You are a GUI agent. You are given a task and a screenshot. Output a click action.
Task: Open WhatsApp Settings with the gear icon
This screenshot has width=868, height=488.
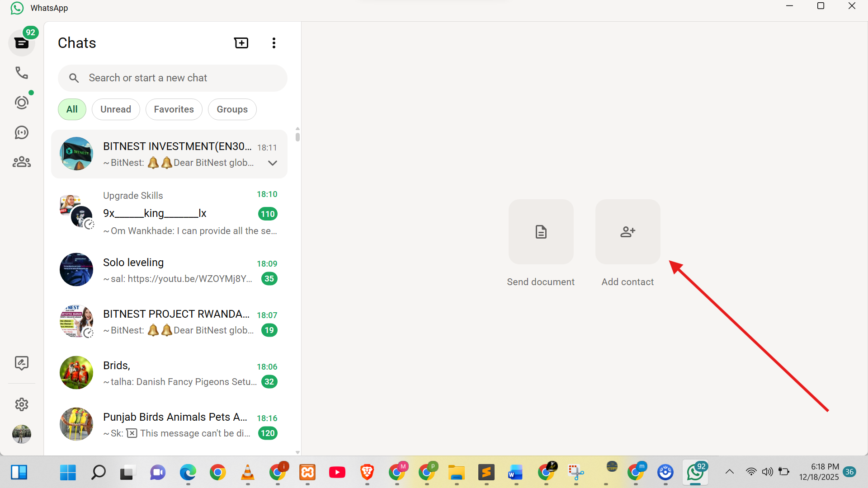21,404
